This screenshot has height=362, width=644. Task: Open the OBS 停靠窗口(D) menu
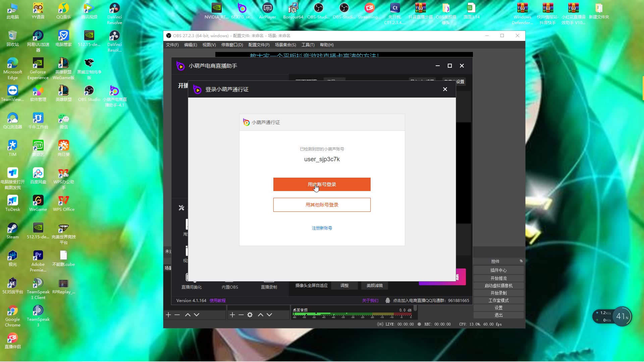(x=232, y=45)
